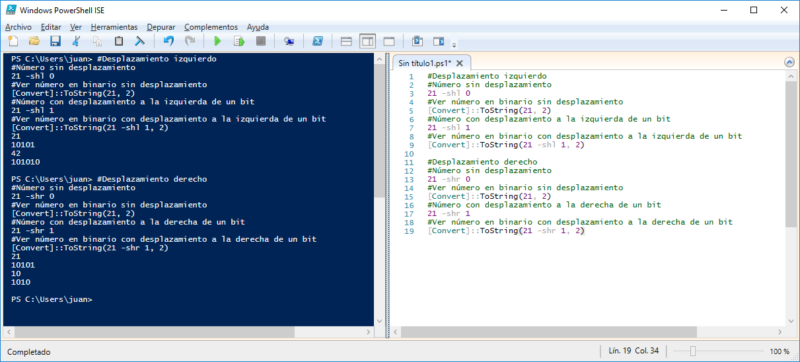Copy selection to the clipboard
Screen dimensions: 800x362
coord(97,41)
